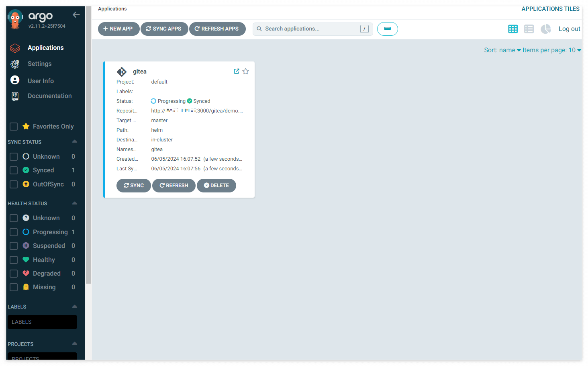Collapse the Projects filter section
This screenshot has width=588, height=366.
[x=74, y=343]
